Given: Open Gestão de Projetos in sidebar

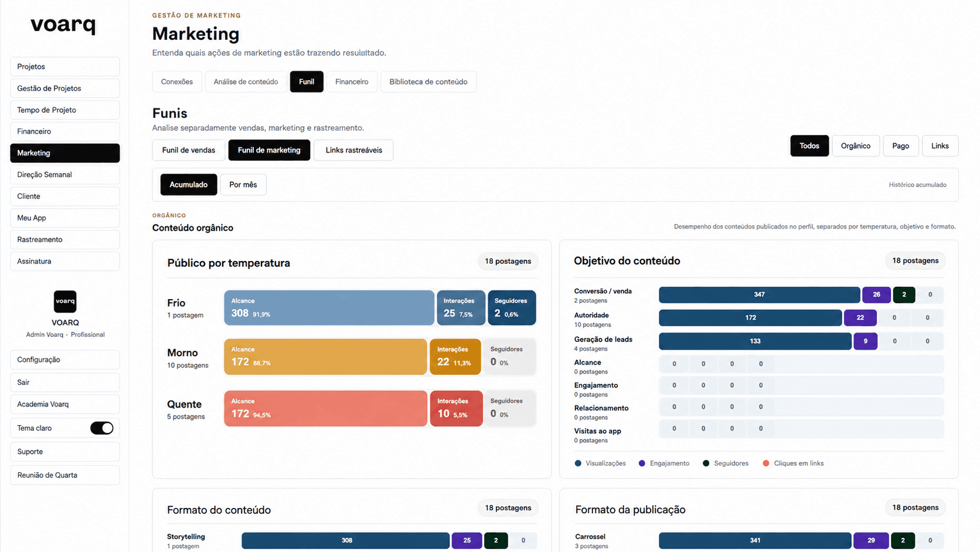Looking at the screenshot, I should 65,89.
